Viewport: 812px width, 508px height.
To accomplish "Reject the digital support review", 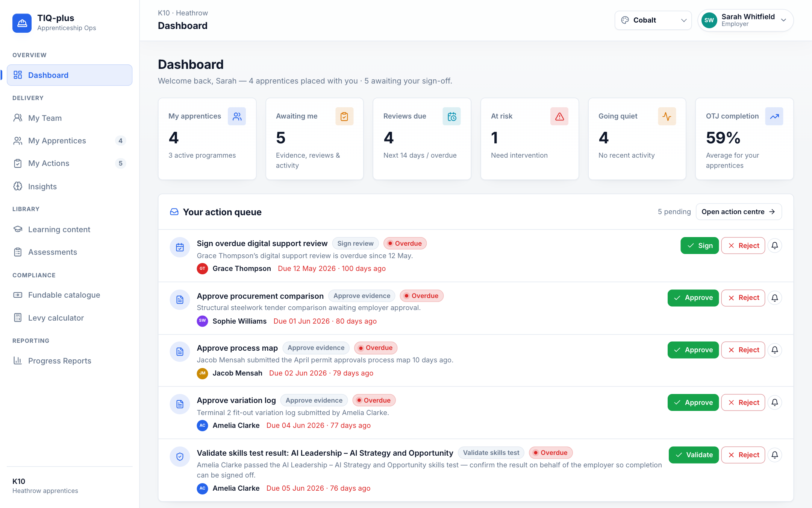I will pos(743,245).
